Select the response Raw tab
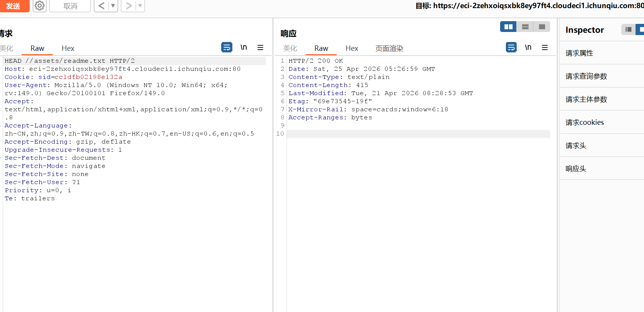This screenshot has width=644, height=312. pyautogui.click(x=321, y=48)
